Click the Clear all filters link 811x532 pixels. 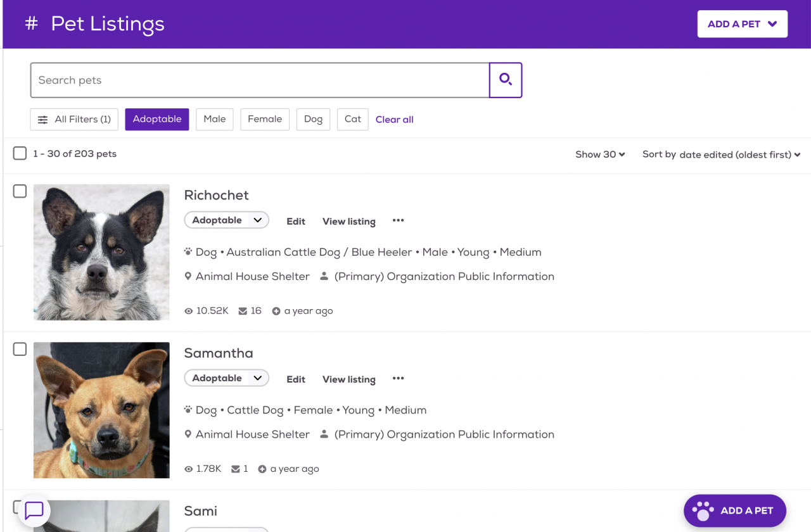394,120
